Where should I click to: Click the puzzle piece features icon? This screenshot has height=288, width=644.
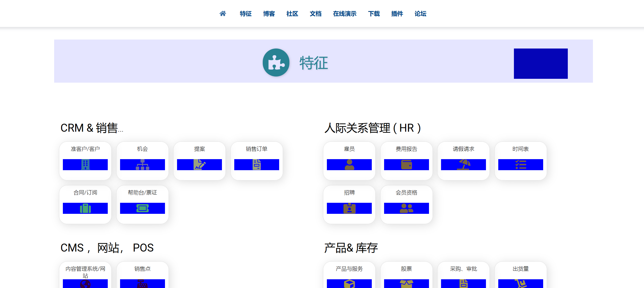276,63
